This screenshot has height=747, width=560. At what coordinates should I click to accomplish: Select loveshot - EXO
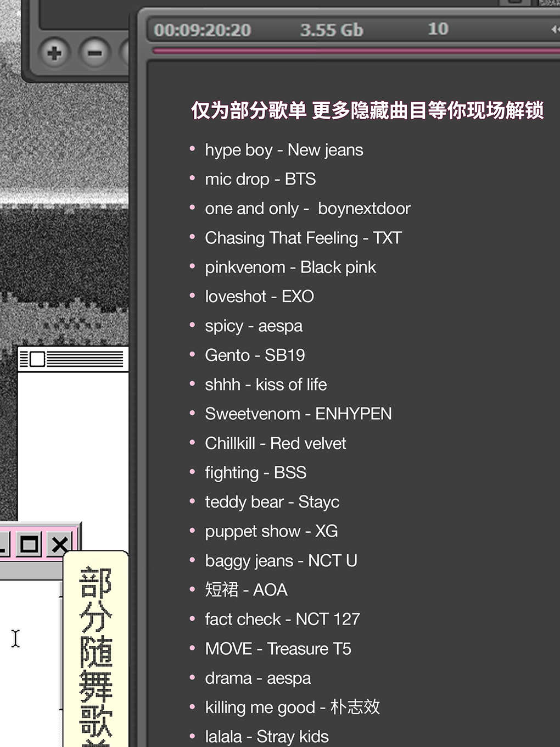point(259,297)
